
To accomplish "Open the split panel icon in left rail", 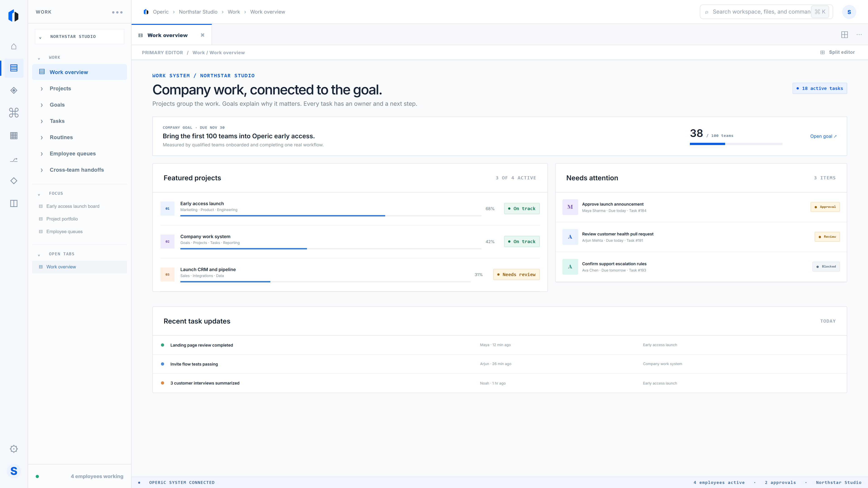I will [14, 203].
